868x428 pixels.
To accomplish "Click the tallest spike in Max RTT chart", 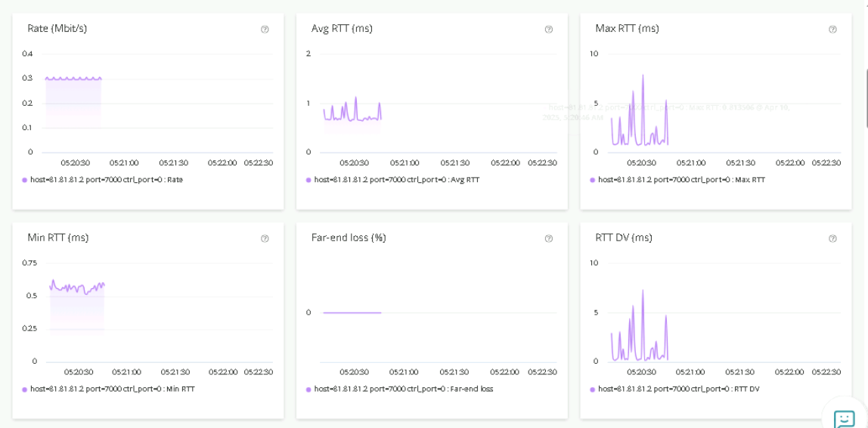I will [643, 76].
